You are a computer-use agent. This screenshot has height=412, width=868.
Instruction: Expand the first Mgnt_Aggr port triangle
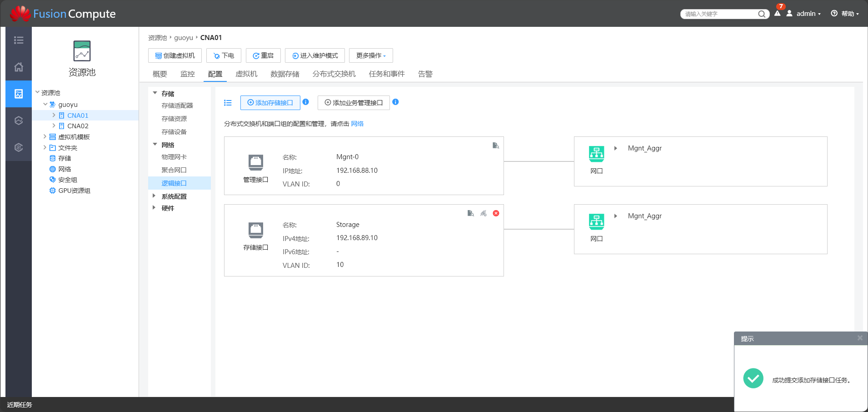click(616, 148)
